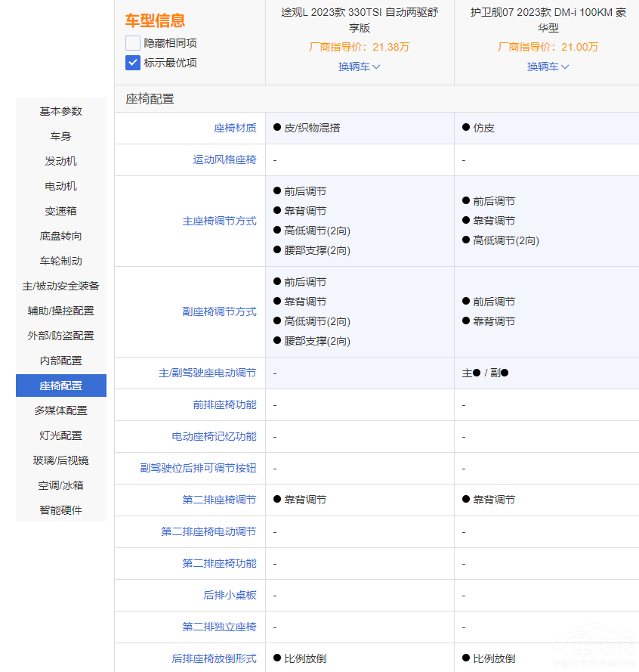Select 智能硬件 at sidebar bottom
Image resolution: width=639 pixels, height=672 pixels.
point(60,510)
